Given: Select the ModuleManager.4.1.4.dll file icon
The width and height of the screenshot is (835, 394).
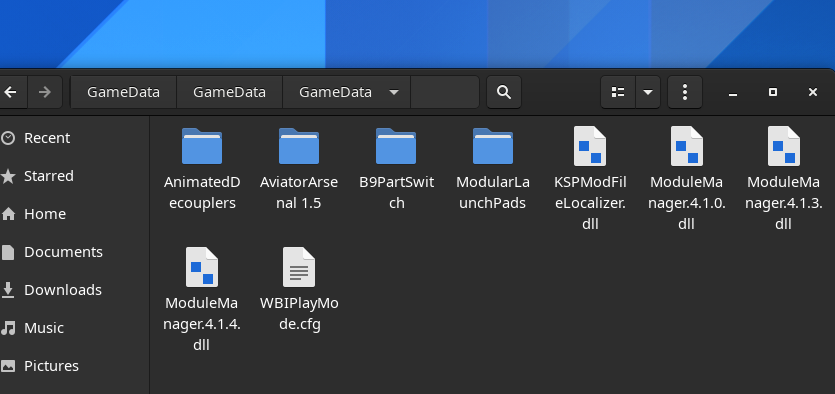Looking at the screenshot, I should point(202,267).
